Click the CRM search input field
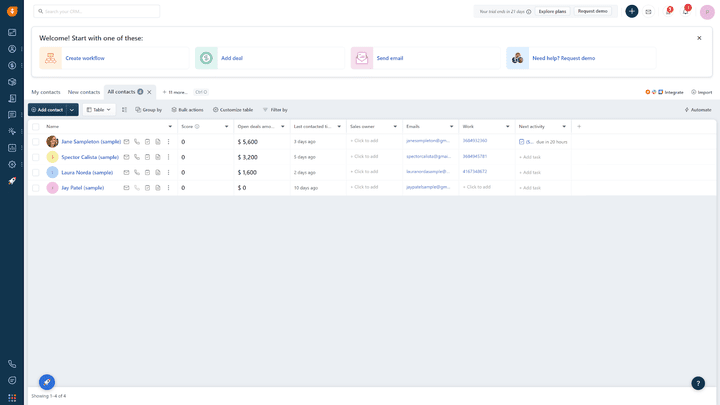This screenshot has width=720, height=405. (x=98, y=11)
